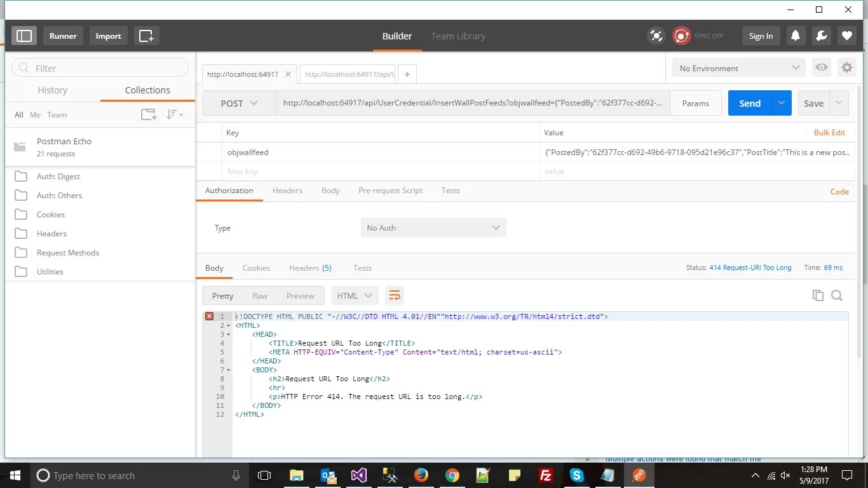
Task: Open the No Environment dropdown
Action: (x=739, y=68)
